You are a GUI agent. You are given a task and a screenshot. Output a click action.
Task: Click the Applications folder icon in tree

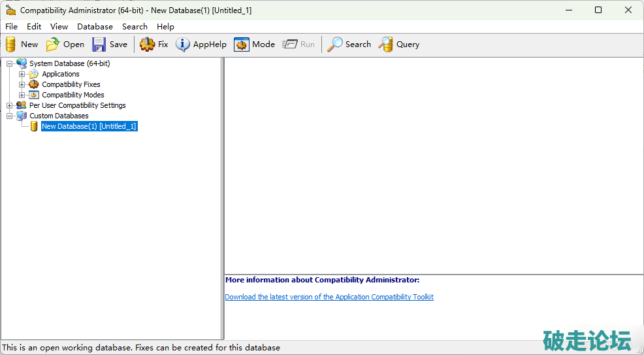pos(34,74)
